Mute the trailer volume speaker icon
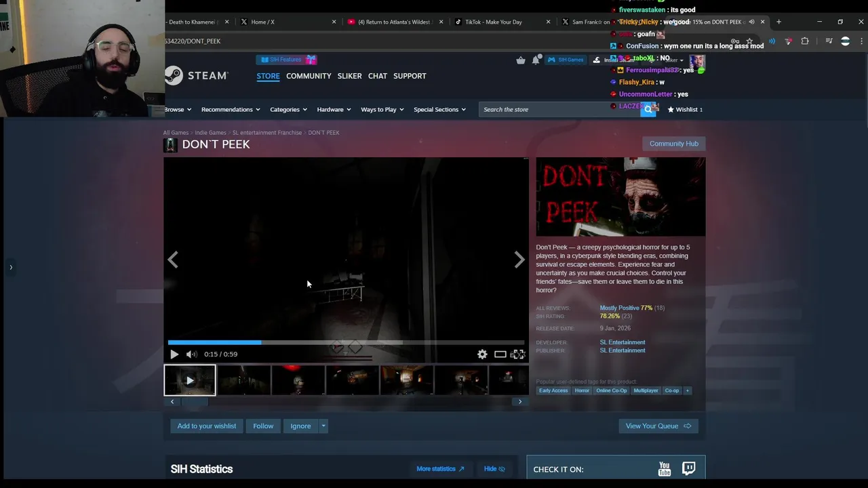 [191, 354]
